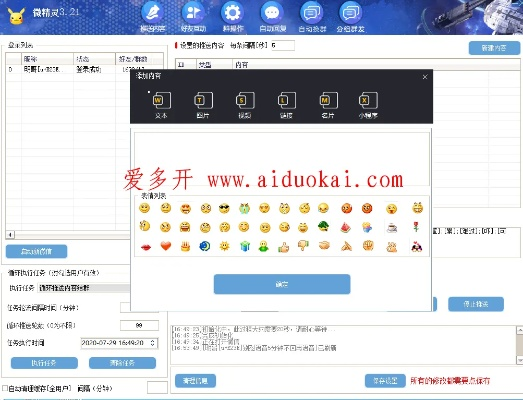Insert the crying face emoji

[244, 209]
